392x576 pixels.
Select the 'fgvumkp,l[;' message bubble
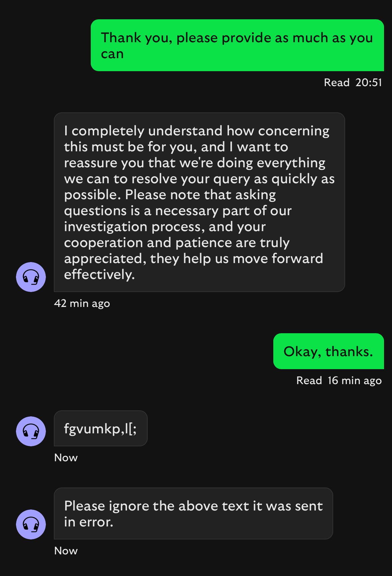pyautogui.click(x=100, y=428)
